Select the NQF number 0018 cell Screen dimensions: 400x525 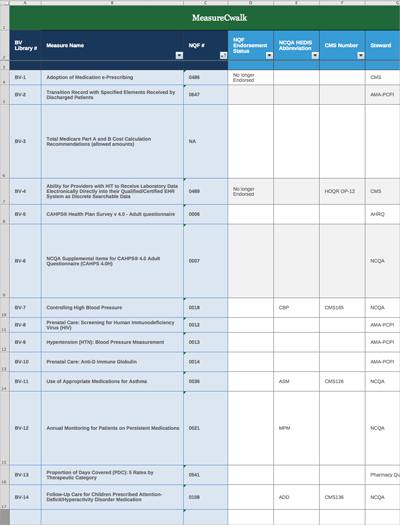tap(206, 308)
